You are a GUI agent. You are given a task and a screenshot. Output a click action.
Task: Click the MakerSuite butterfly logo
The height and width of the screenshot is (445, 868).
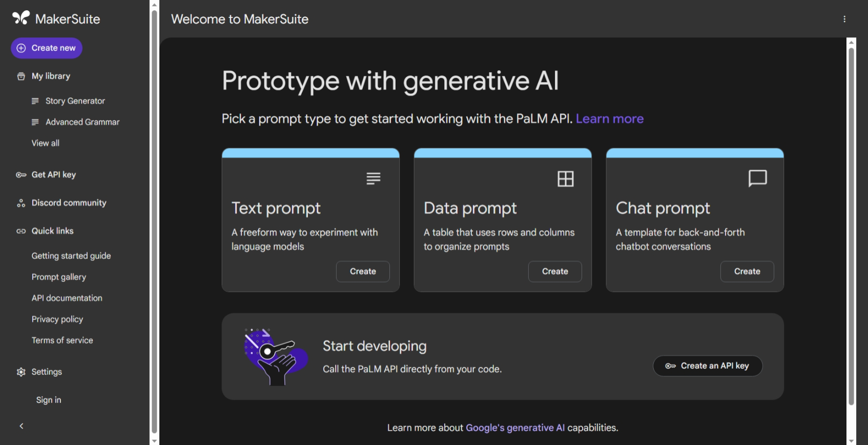tap(21, 18)
